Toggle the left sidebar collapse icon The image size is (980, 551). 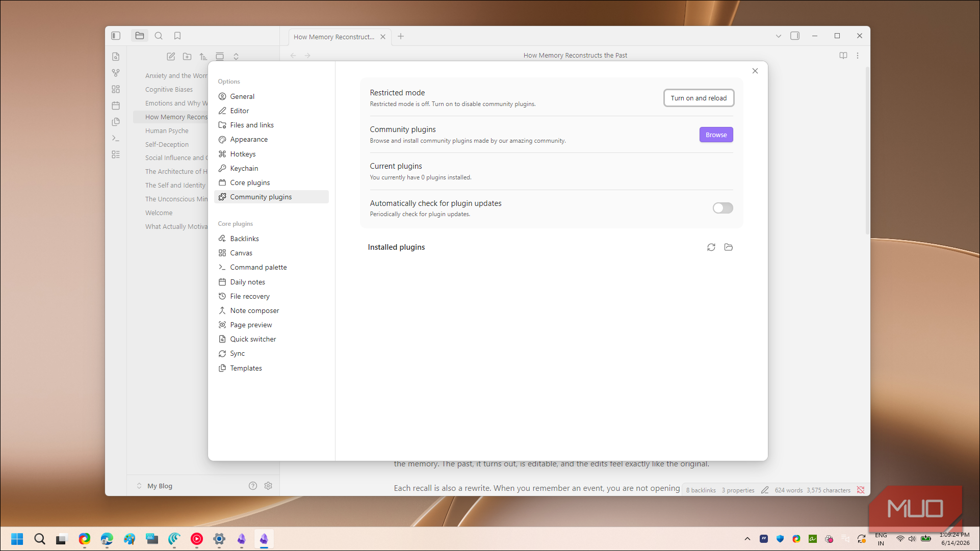pos(116,36)
